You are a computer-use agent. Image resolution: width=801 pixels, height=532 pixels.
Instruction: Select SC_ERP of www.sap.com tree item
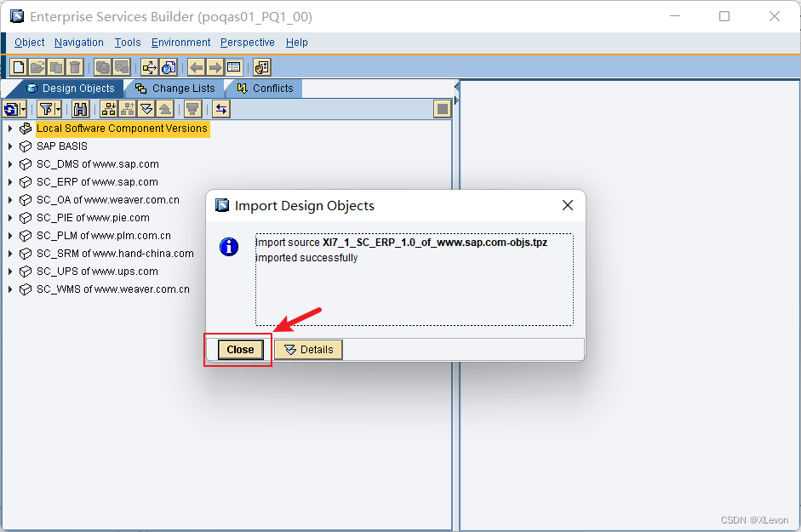coord(97,182)
